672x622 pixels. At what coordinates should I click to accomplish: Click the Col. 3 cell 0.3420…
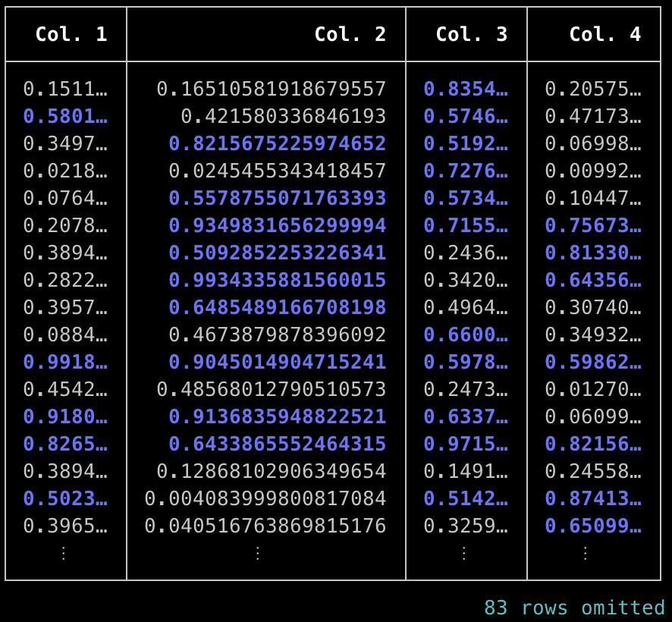pyautogui.click(x=466, y=281)
